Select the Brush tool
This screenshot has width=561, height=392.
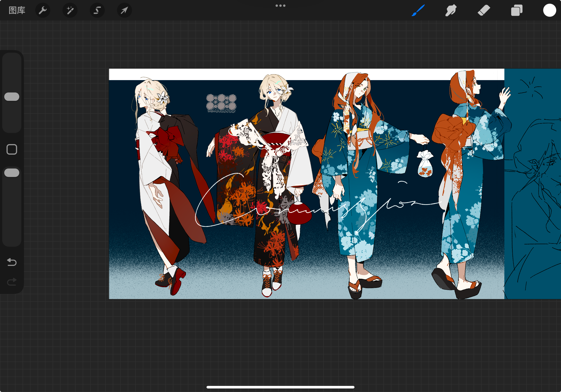click(x=418, y=10)
